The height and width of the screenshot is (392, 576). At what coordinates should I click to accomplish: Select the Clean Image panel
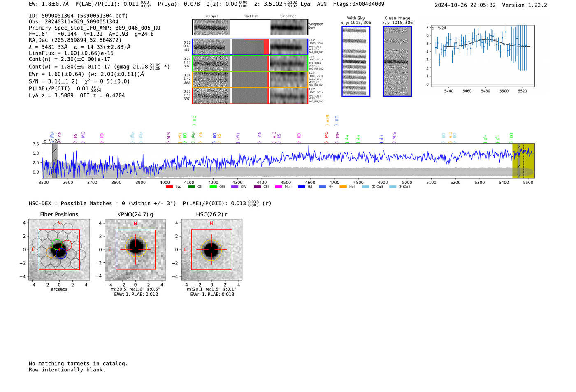397,61
